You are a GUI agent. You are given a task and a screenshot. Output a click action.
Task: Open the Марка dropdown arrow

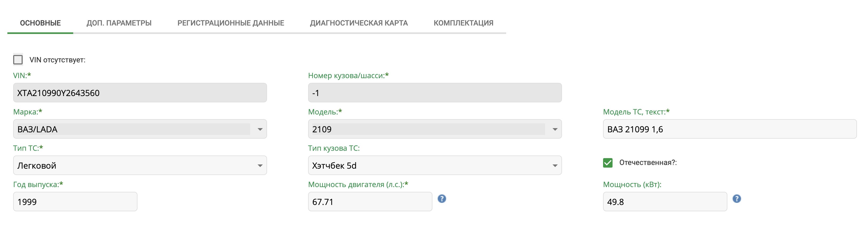[260, 129]
